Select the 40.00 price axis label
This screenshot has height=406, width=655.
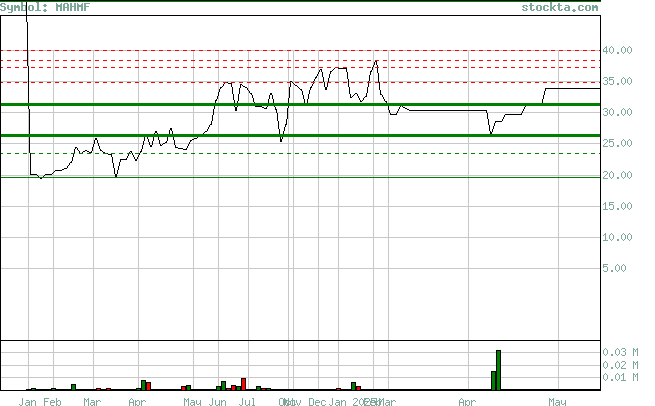(x=617, y=50)
